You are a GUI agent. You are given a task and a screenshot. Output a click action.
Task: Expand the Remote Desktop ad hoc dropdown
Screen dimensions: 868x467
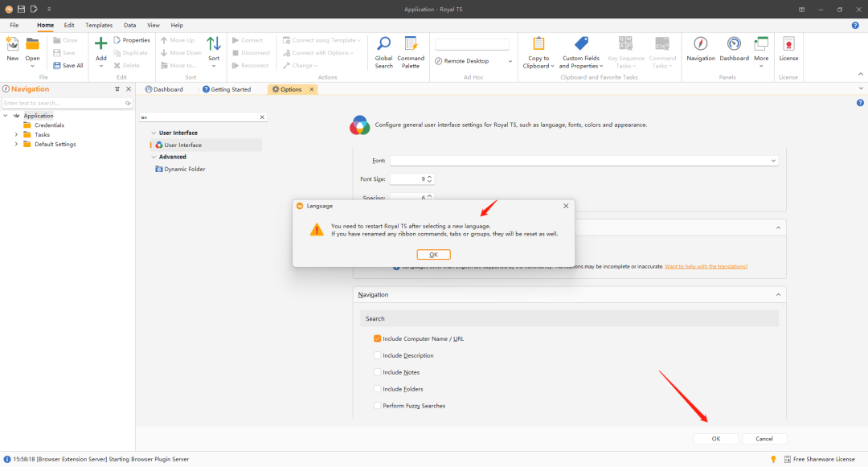click(510, 61)
